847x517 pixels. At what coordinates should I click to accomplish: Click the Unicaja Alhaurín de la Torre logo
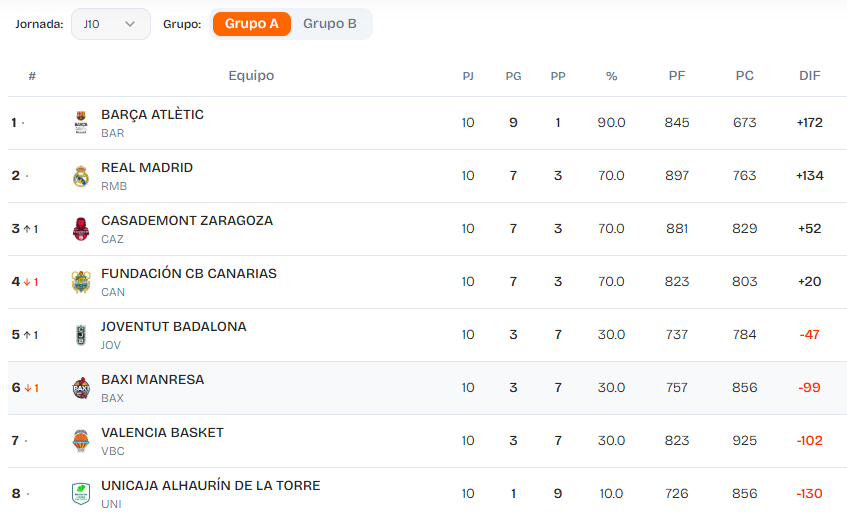pos(81,494)
